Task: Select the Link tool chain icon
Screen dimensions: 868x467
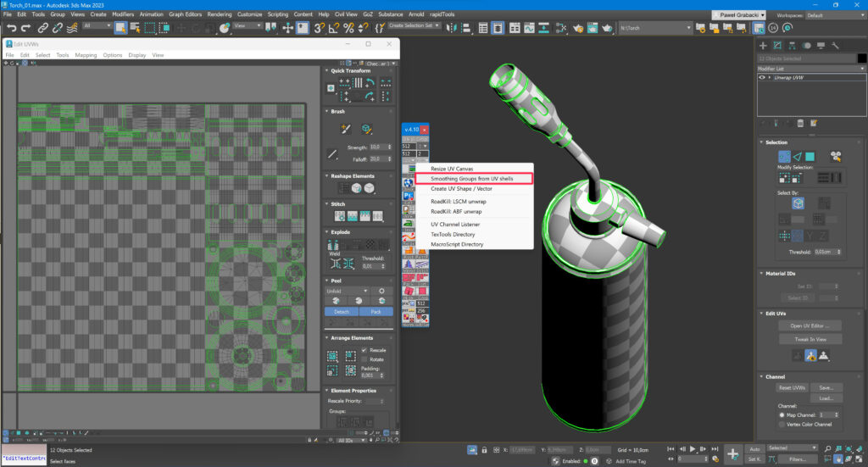Action: coord(42,28)
